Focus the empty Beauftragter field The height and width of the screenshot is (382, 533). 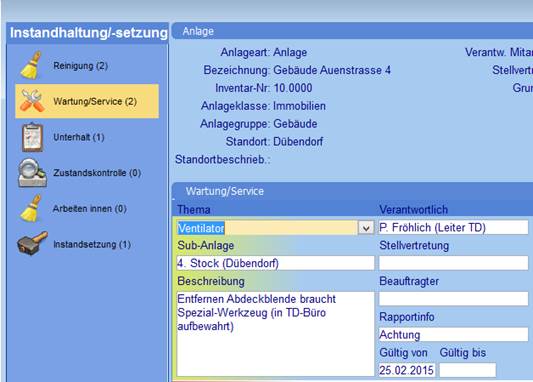453,299
